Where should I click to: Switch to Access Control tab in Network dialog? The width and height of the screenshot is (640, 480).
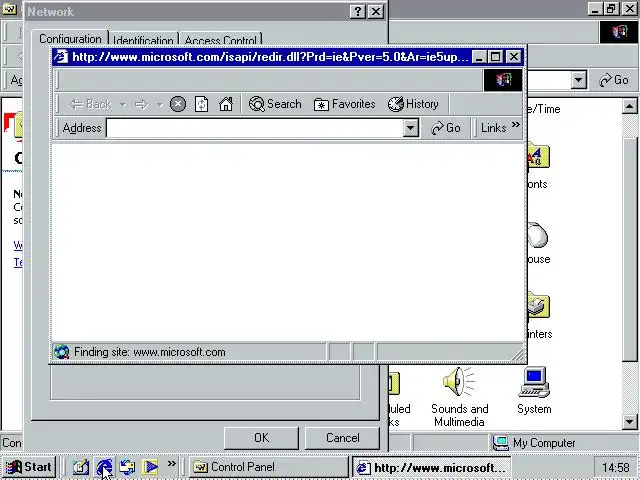tap(220, 40)
